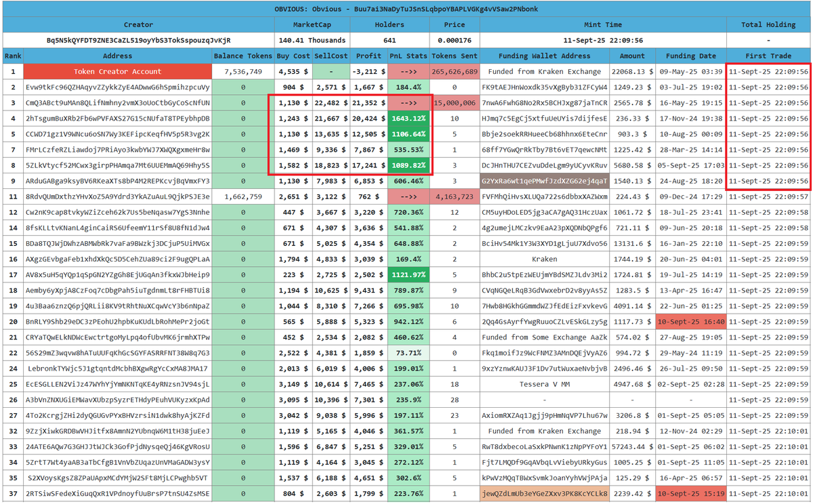This screenshot has height=504, width=813.
Task: Click tokens sent value '265,626,689'
Action: tap(454, 71)
